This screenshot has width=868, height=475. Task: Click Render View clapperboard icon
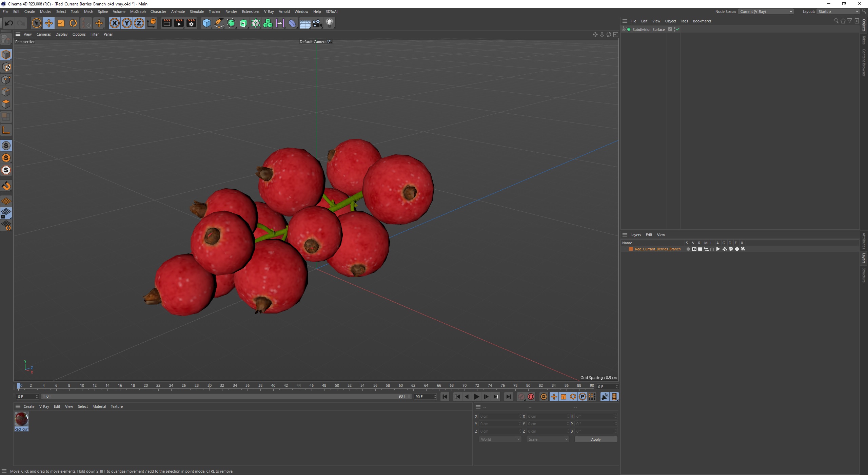click(166, 23)
